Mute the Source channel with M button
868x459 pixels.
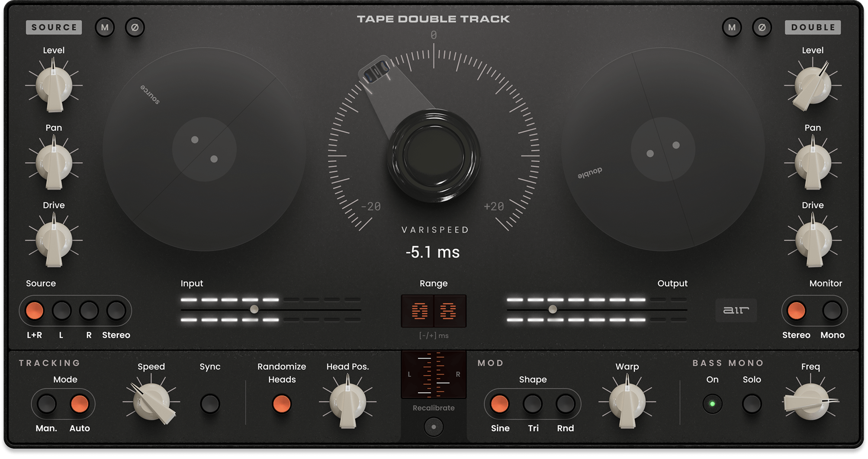pos(105,28)
